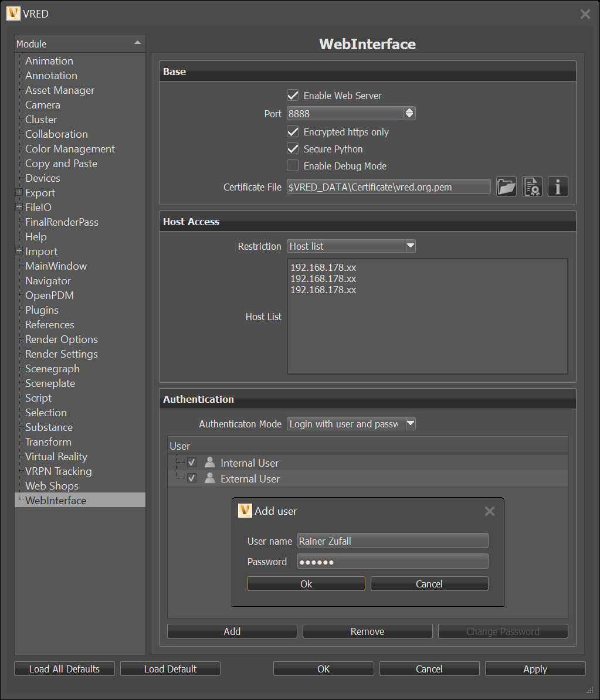Click the External User person icon

[x=209, y=478]
